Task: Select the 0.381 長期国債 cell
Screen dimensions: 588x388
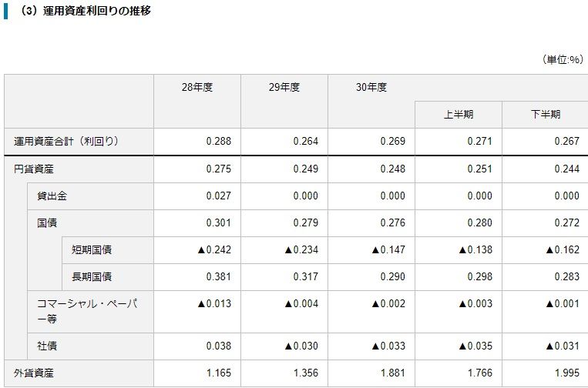Action: 219,276
